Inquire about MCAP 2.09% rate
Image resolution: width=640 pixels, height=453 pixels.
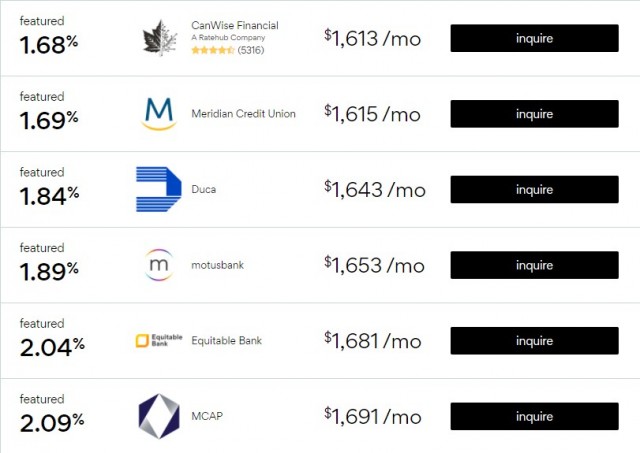click(534, 416)
